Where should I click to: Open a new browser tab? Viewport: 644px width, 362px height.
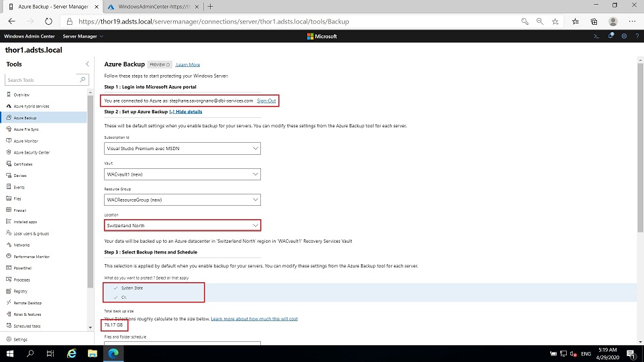[x=210, y=7]
